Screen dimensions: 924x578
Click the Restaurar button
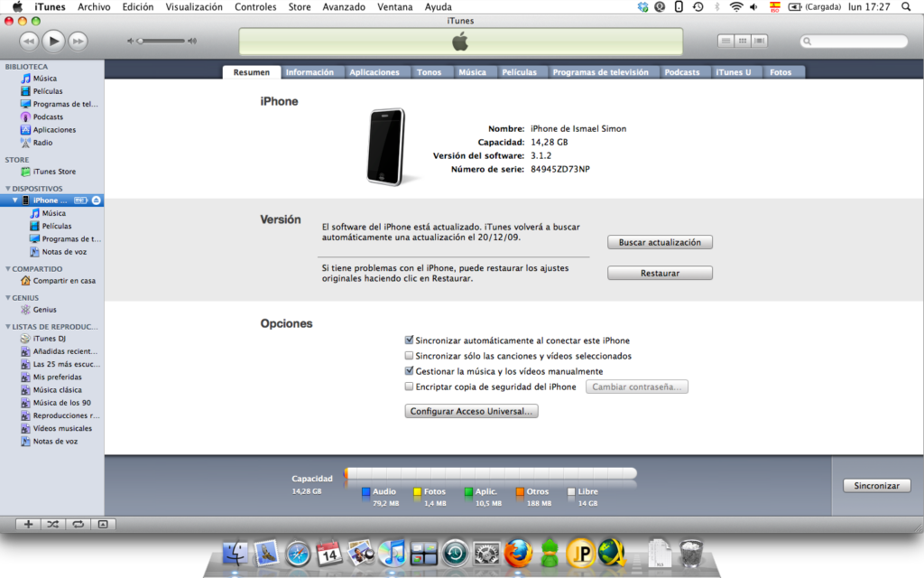[x=660, y=273]
